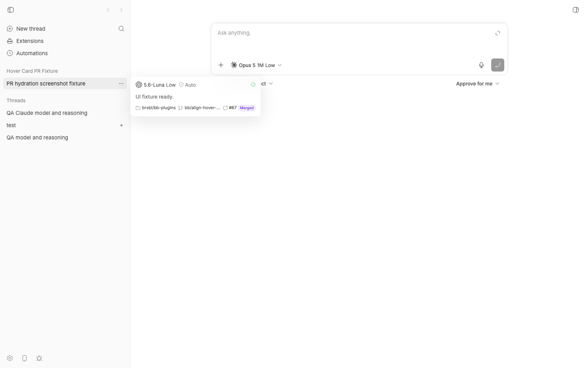Toggle the right side panel icon
Viewport: 588px width, 368px height.
point(576,10)
